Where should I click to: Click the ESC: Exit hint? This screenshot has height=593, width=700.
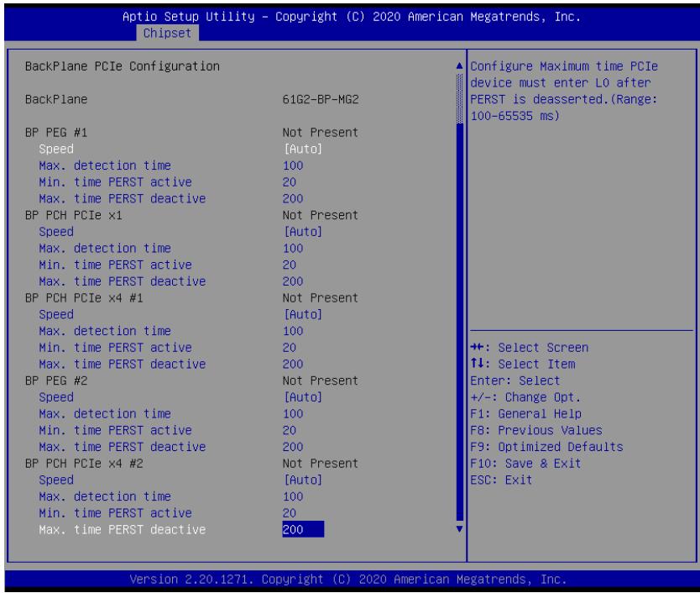click(501, 480)
